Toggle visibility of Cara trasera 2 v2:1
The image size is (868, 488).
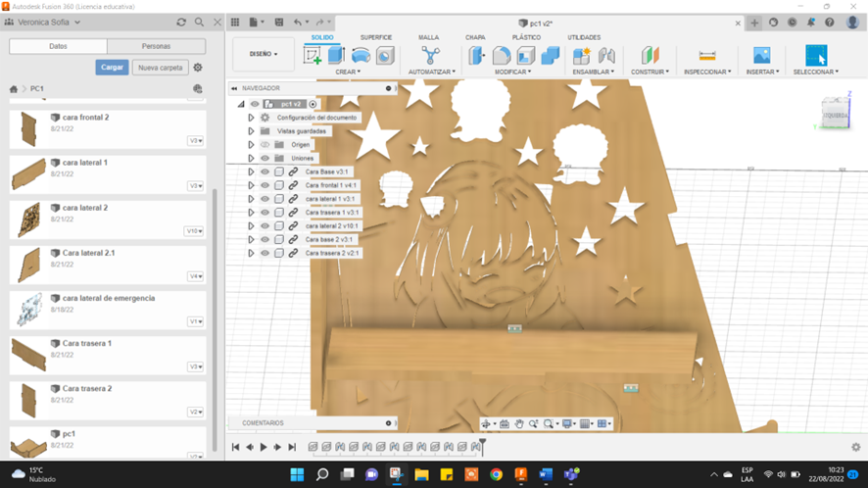tap(265, 253)
